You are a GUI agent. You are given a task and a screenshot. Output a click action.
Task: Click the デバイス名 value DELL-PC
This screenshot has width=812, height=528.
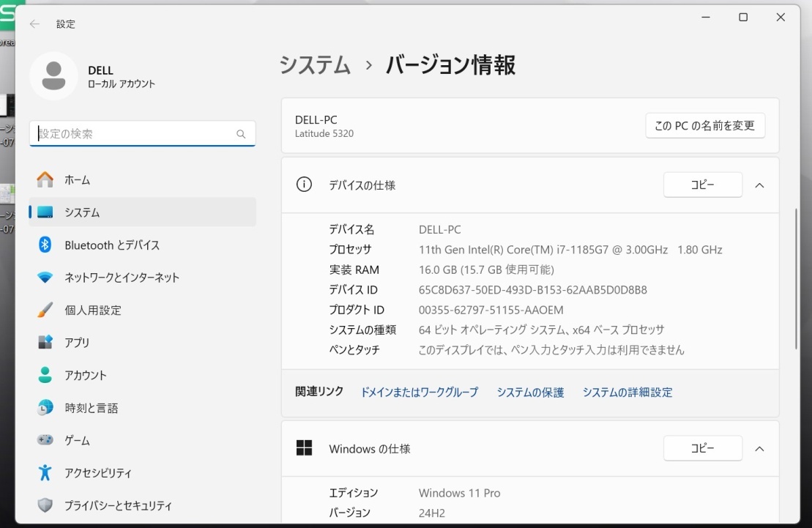(439, 229)
